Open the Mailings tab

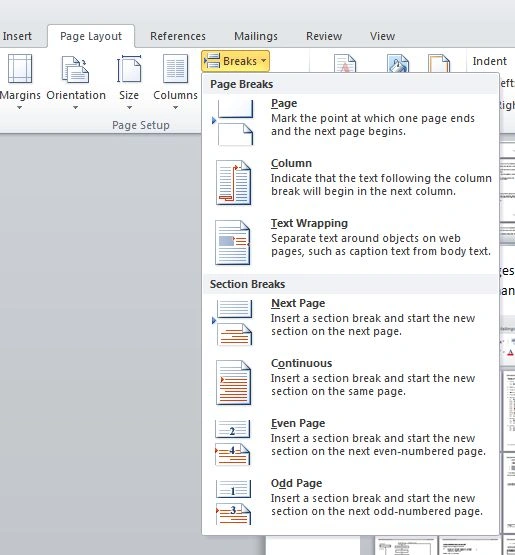[x=256, y=36]
